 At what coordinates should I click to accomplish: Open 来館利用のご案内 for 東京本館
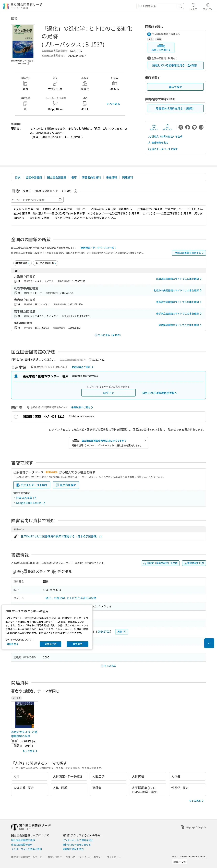pos(82,367)
